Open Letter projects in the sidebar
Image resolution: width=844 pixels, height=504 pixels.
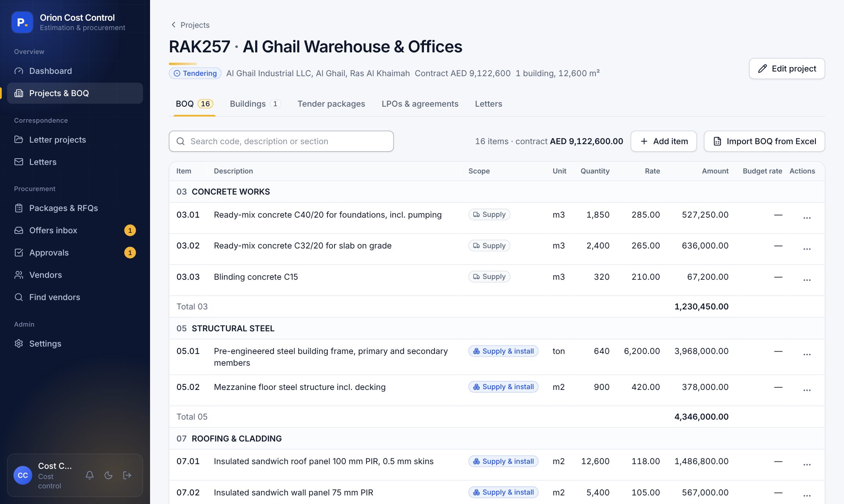pos(75,139)
